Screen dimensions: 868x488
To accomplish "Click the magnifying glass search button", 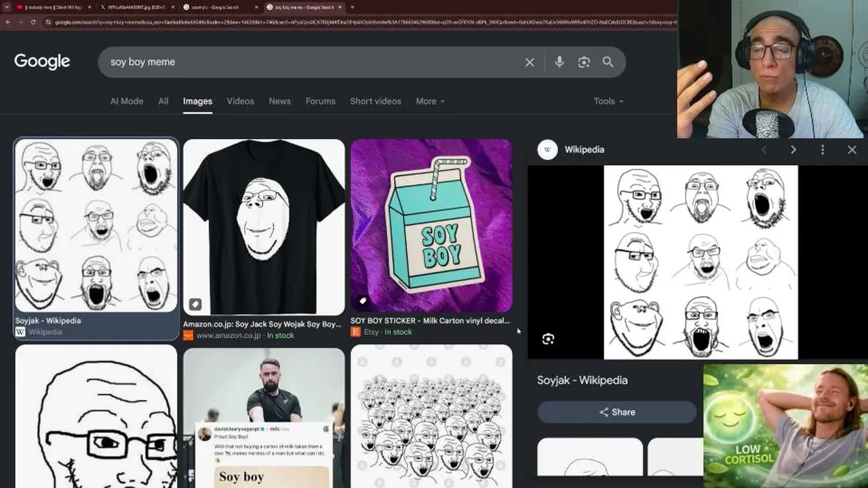I will 608,62.
